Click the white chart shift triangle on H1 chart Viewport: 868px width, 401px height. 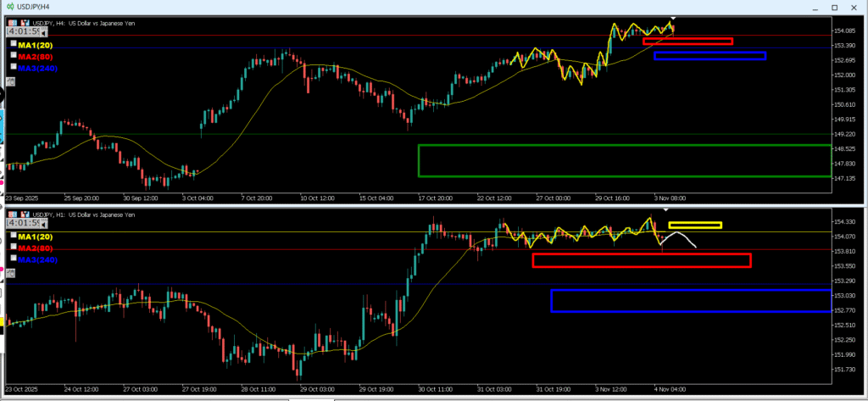coord(665,209)
